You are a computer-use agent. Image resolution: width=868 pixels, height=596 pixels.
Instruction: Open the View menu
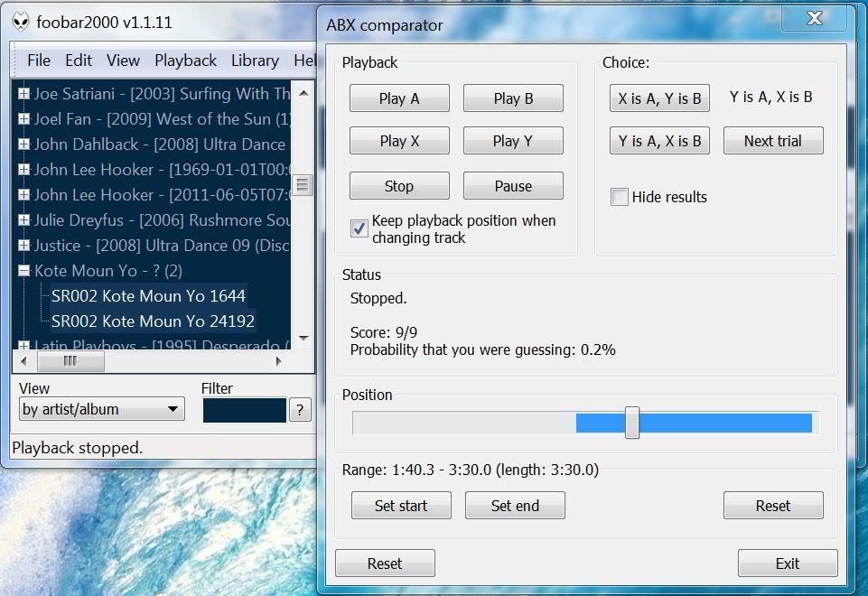[123, 61]
